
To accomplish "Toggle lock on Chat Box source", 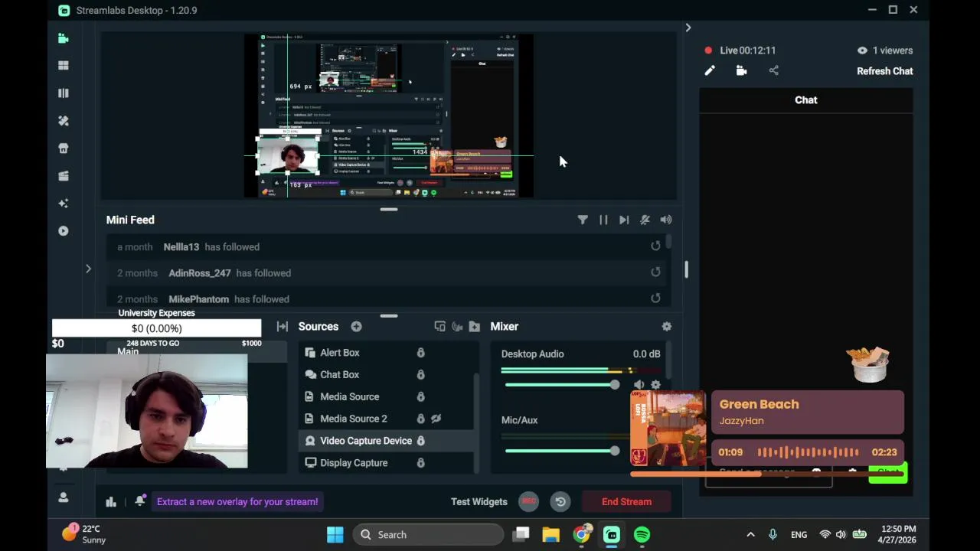I will click(x=420, y=375).
